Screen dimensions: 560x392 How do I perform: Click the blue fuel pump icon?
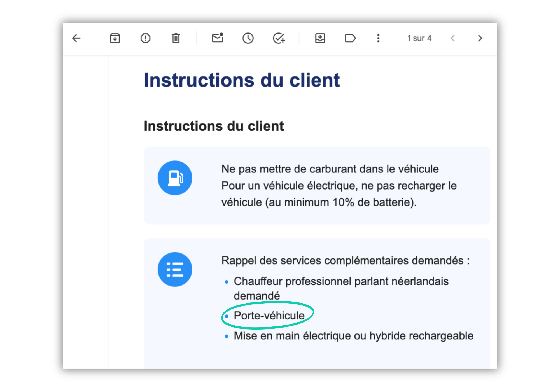(x=175, y=178)
